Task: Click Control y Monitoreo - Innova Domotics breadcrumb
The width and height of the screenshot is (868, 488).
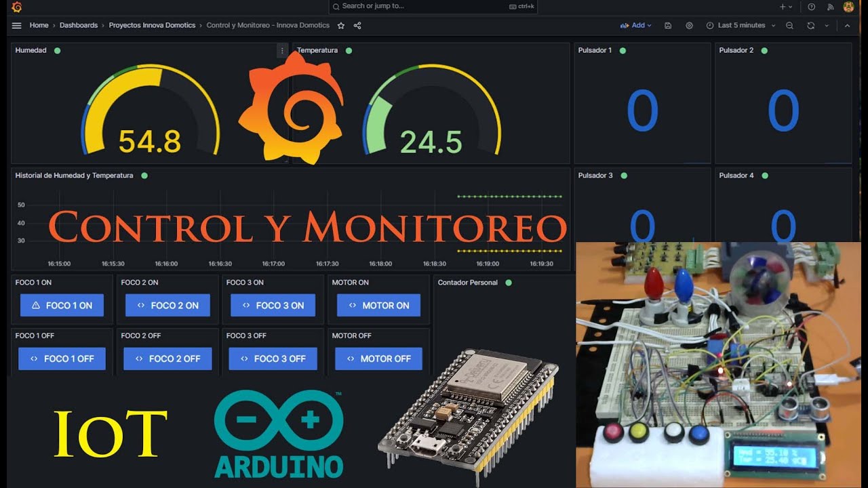Action: (268, 25)
